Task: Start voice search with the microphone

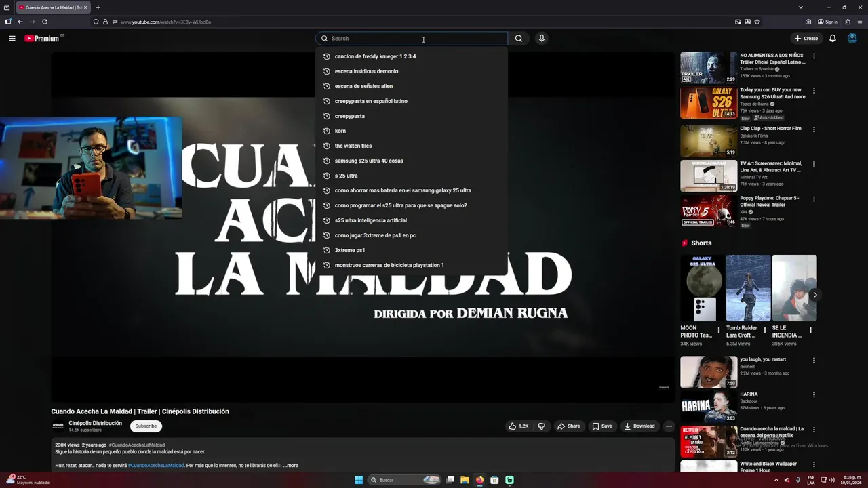Action: 541,39
